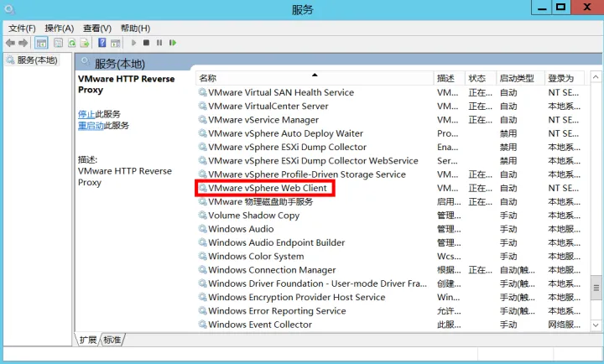The image size is (604, 364).
Task: Switch to the 标准 tab
Action: [x=112, y=340]
